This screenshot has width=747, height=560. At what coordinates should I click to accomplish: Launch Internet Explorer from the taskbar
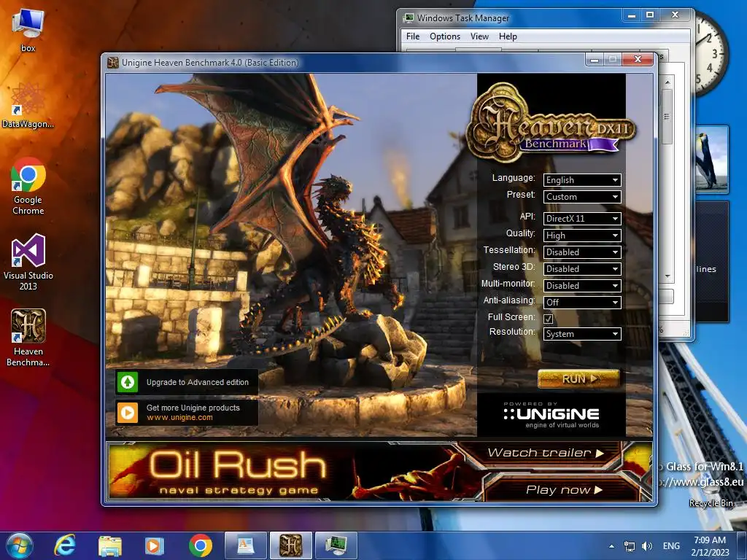[64, 545]
